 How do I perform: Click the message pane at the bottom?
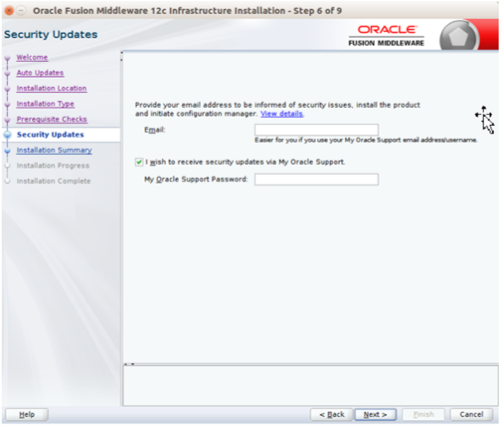(x=311, y=385)
